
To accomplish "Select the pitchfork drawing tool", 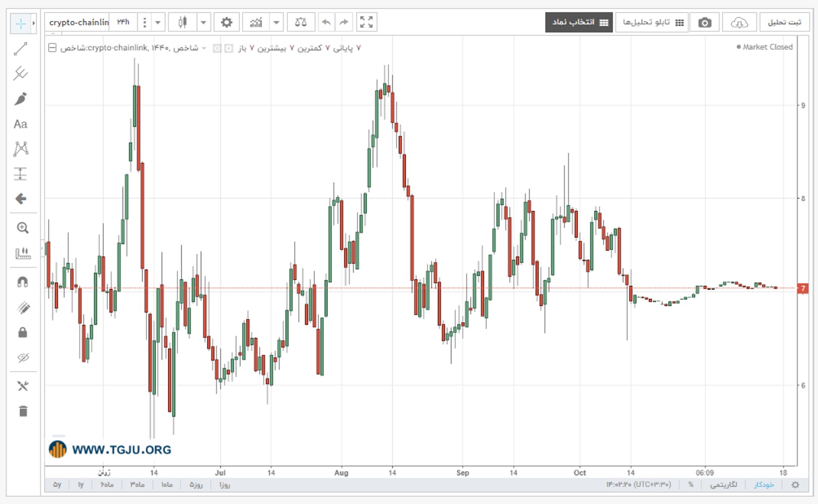I will (21, 74).
